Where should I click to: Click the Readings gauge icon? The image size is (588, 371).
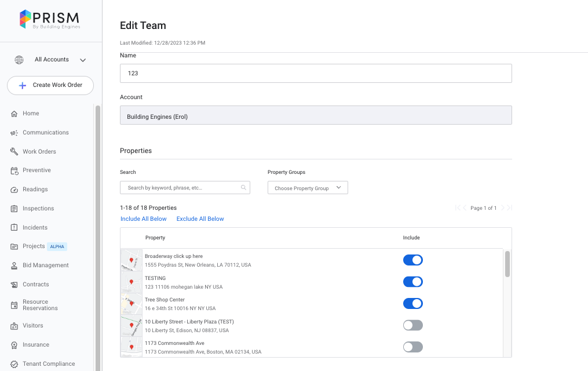click(14, 190)
